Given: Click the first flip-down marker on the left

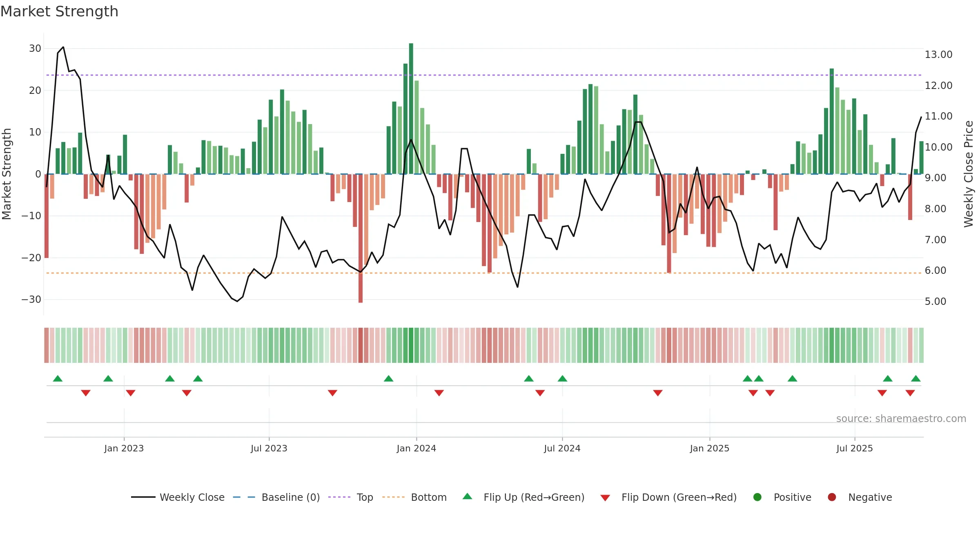Looking at the screenshot, I should click(x=86, y=393).
